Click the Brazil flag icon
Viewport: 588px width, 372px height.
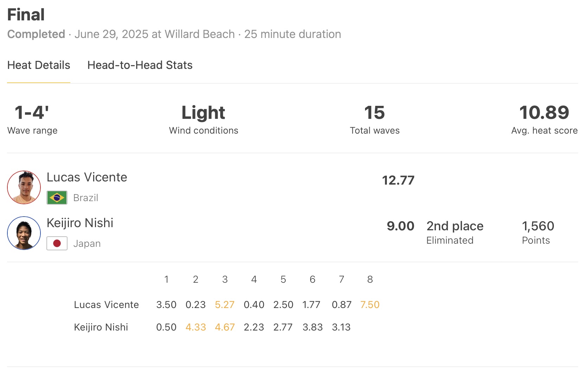pos(57,198)
